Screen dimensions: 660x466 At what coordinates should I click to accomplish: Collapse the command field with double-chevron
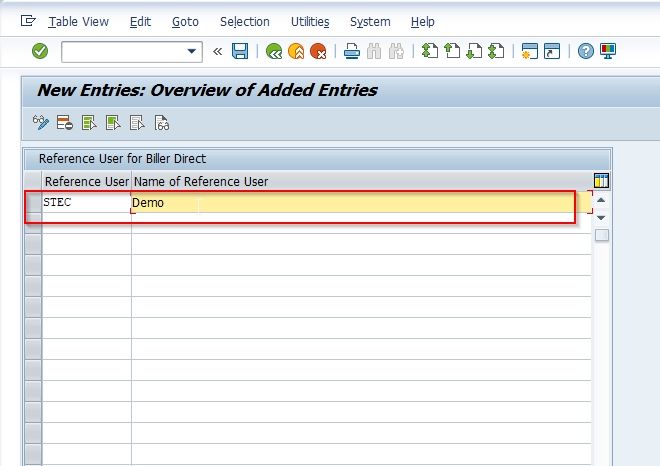(217, 51)
